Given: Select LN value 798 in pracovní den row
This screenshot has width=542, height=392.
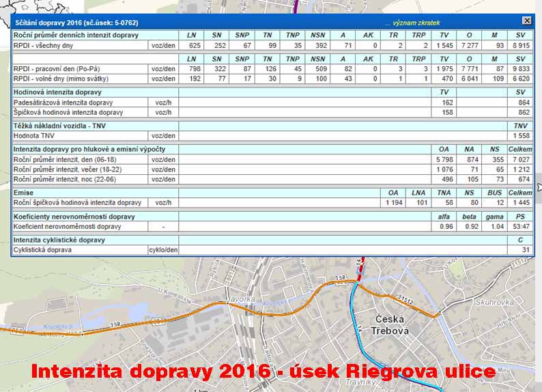Looking at the screenshot, I should tap(195, 69).
